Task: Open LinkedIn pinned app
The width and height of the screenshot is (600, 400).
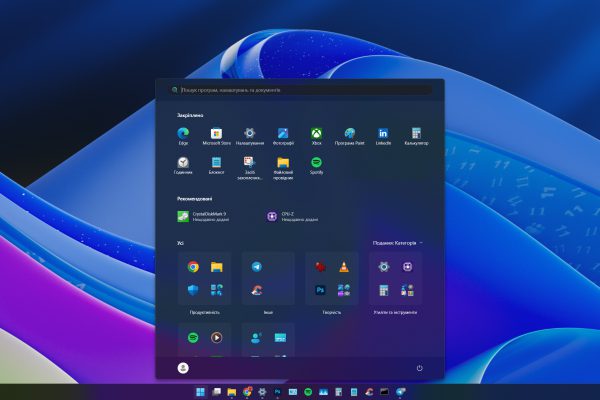Action: pos(383,134)
